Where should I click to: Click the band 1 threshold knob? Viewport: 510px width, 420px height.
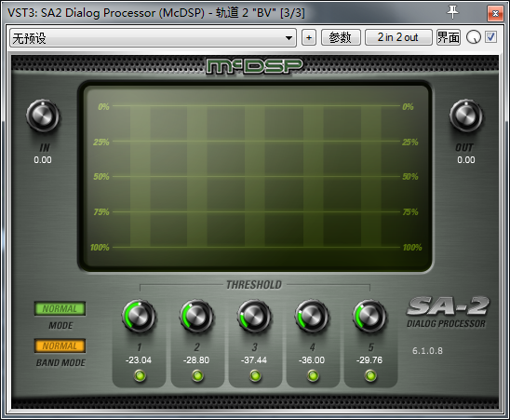point(140,316)
